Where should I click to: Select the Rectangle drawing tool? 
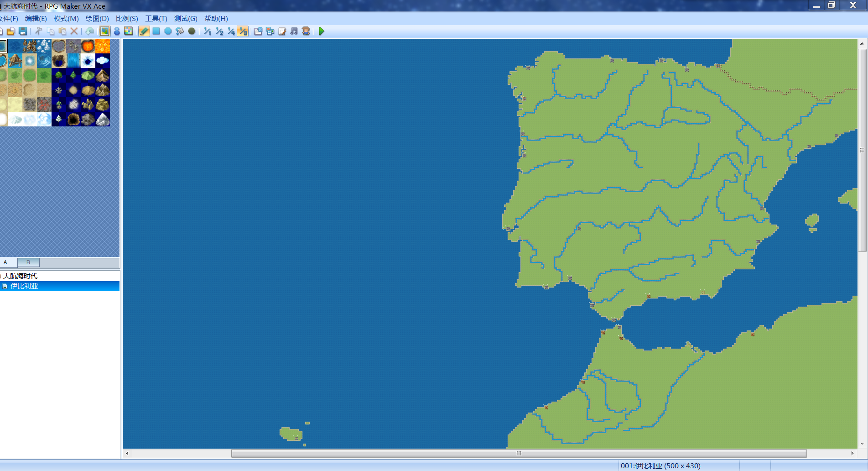(156, 31)
